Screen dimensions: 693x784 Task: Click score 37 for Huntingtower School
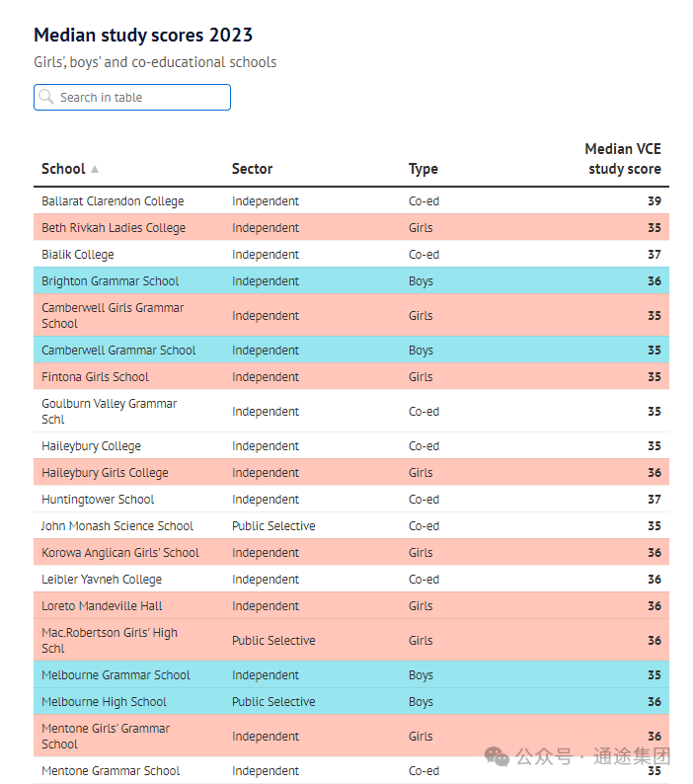654,500
